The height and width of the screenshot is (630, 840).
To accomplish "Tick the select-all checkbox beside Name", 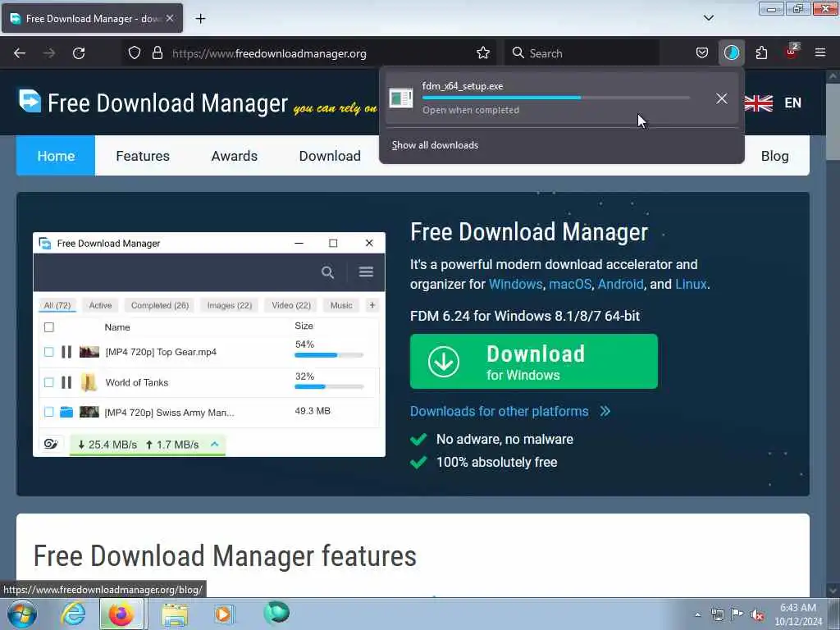I will (x=48, y=327).
